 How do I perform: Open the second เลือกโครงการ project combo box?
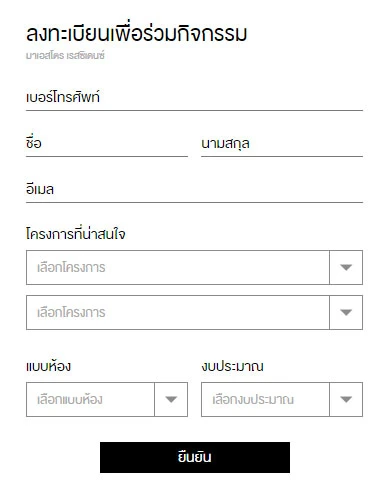point(194,312)
